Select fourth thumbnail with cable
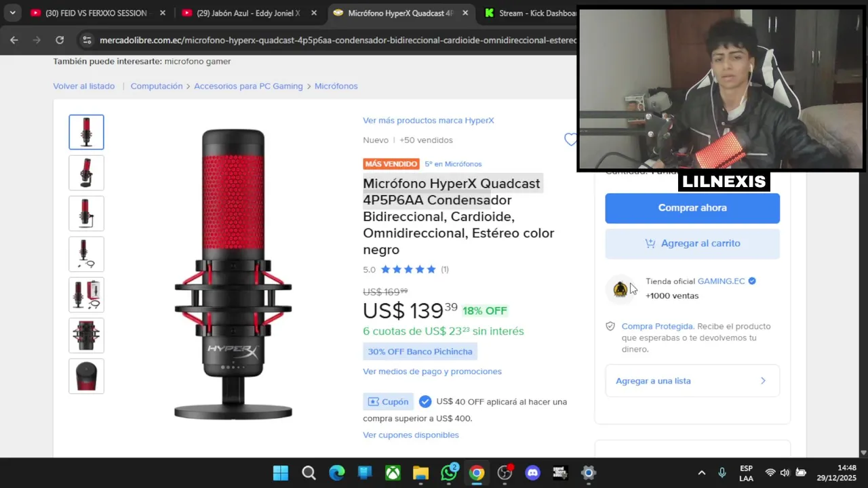Image resolution: width=868 pixels, height=488 pixels. pos(86,254)
